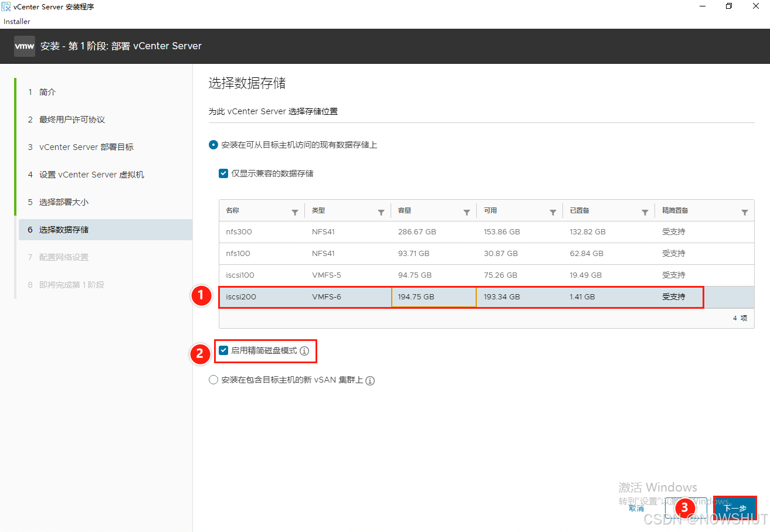The height and width of the screenshot is (532, 770).
Task: Minimize the installer window
Action: coord(702,6)
